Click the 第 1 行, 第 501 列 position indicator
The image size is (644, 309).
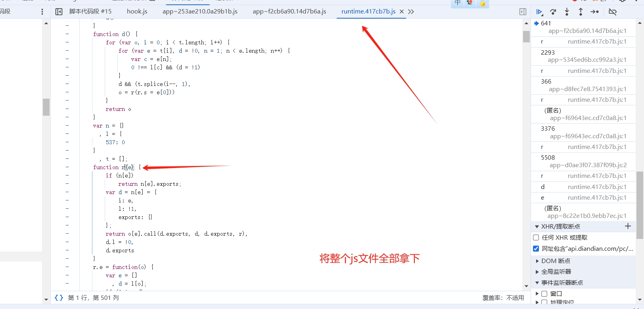click(x=93, y=298)
